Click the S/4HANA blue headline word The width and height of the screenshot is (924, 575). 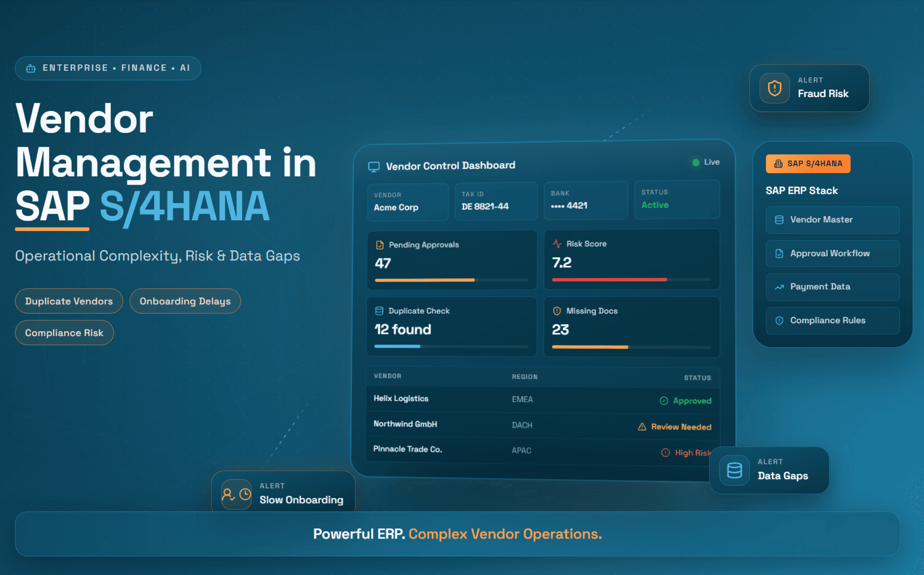[x=185, y=207]
